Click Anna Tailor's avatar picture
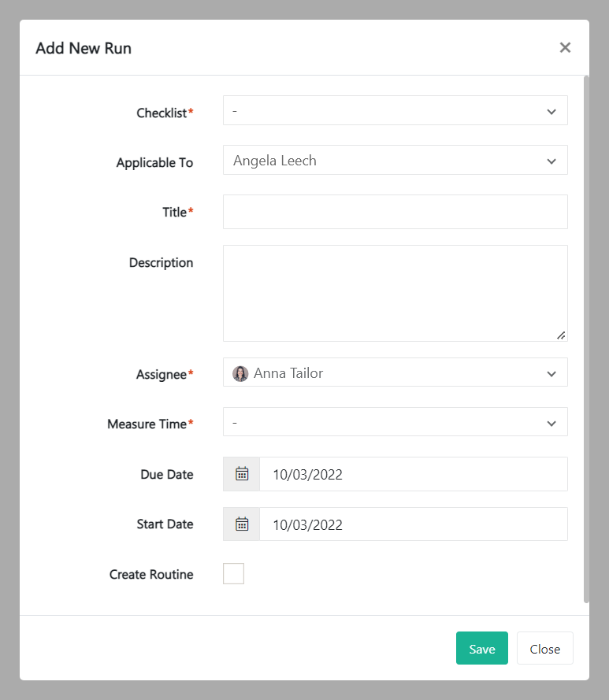The width and height of the screenshot is (609, 700). tap(240, 372)
